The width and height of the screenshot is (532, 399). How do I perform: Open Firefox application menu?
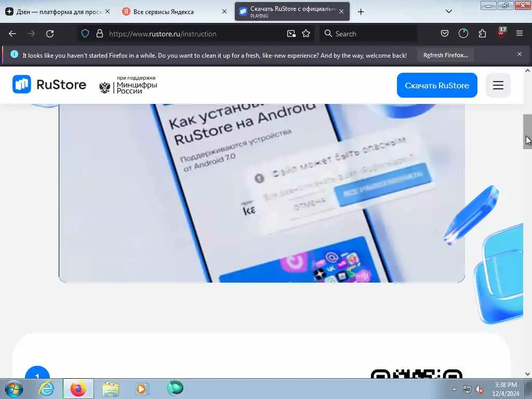[x=520, y=33]
